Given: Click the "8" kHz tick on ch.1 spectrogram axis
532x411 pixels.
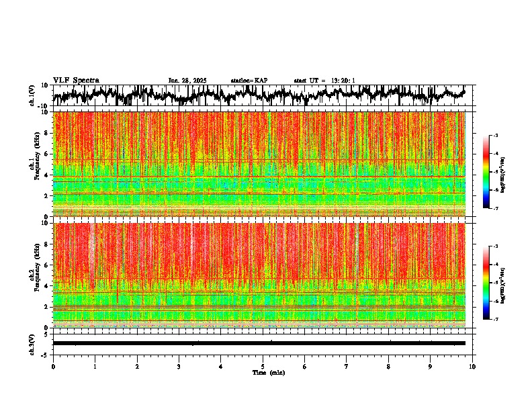Looking at the screenshot, I should 46,133.
